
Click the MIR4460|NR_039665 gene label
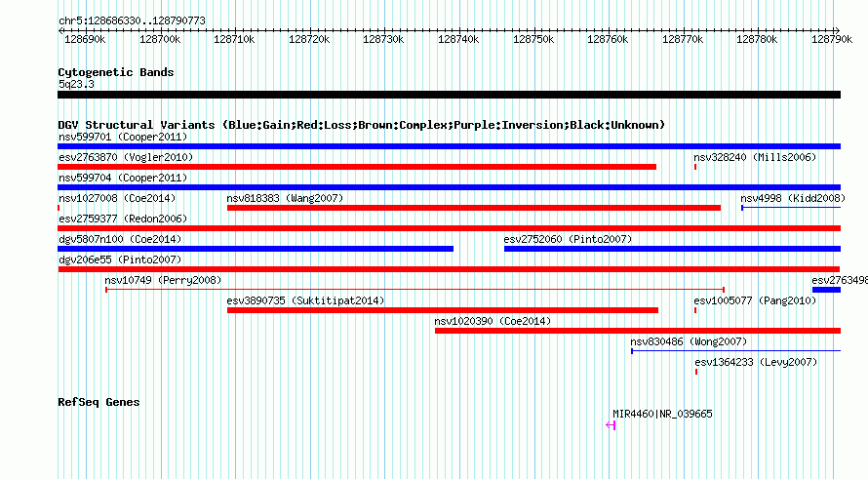[x=662, y=415]
